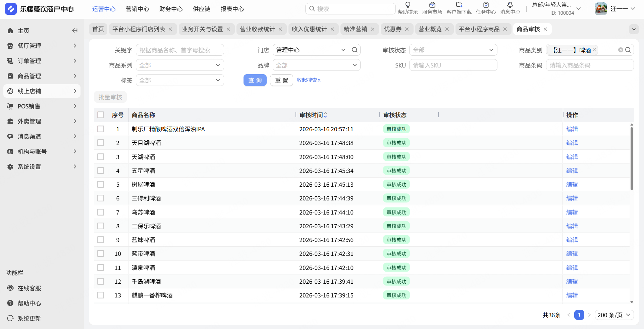Select the checkbox for 五星啤酒 row

click(x=101, y=171)
